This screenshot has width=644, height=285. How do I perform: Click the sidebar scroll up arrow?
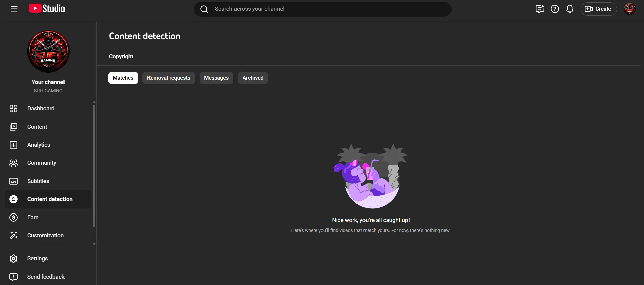94,102
